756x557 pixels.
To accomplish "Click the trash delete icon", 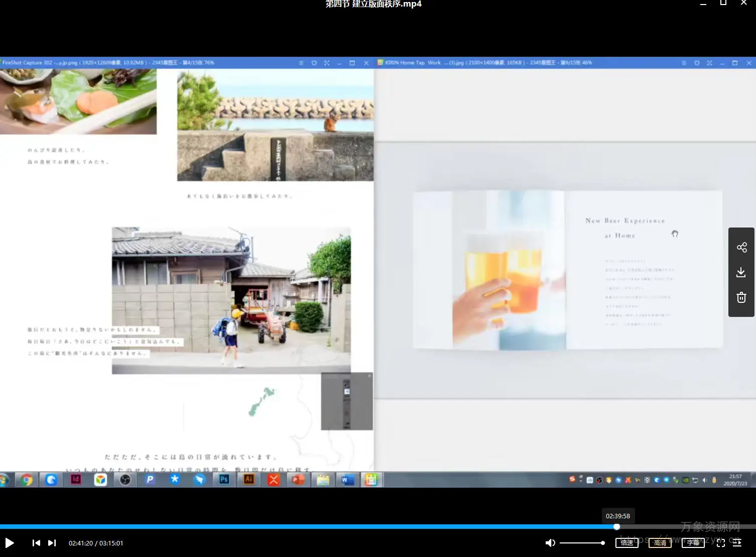I will click(x=741, y=297).
